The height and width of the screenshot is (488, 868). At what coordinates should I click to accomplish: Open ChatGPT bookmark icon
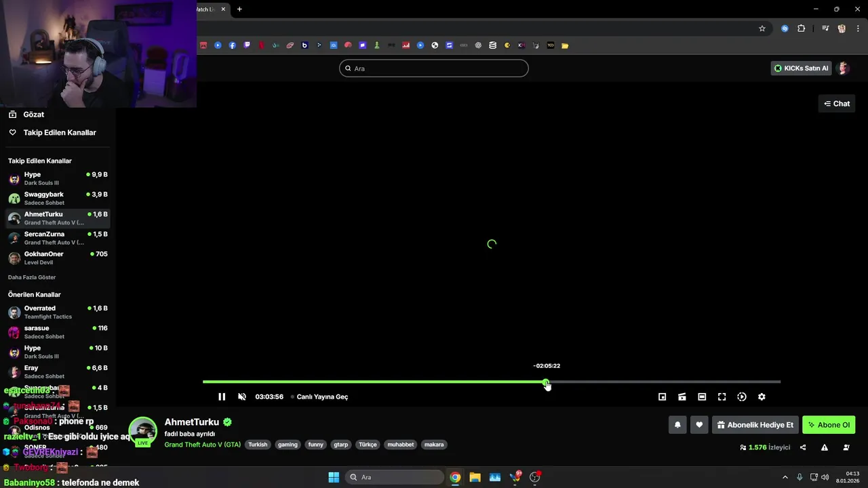[478, 45]
